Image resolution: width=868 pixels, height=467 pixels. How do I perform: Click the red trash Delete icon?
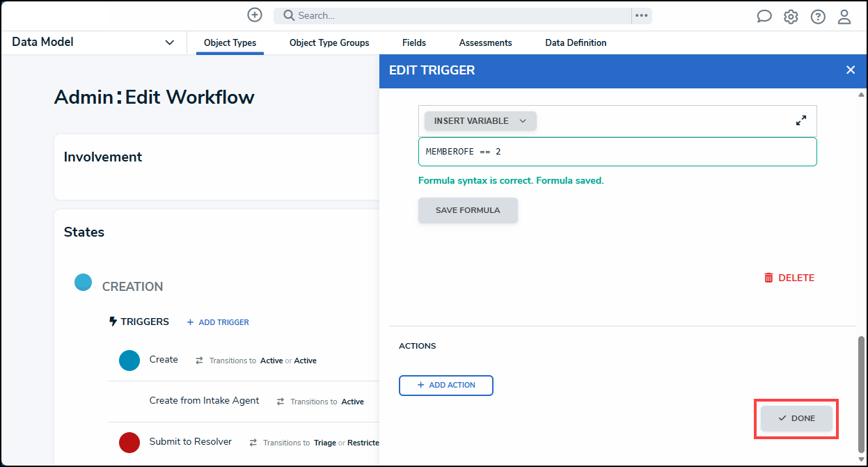click(768, 278)
